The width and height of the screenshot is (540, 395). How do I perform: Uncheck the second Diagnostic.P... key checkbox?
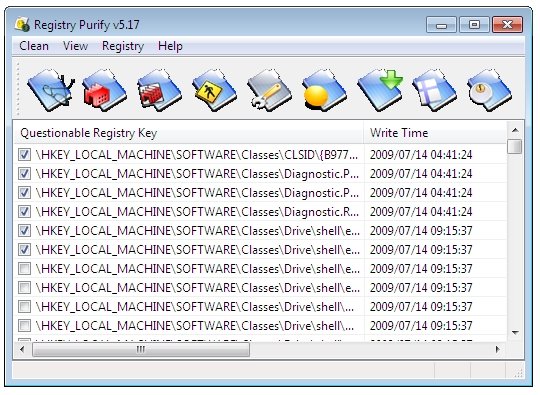[x=24, y=193]
